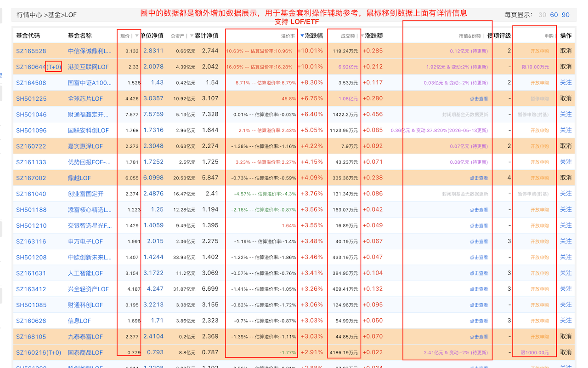Open fund code SH501046
The image size is (588, 368).
tap(31, 115)
